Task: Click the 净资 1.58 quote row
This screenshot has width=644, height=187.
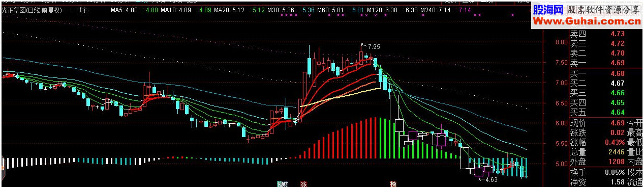Action: pos(597,182)
